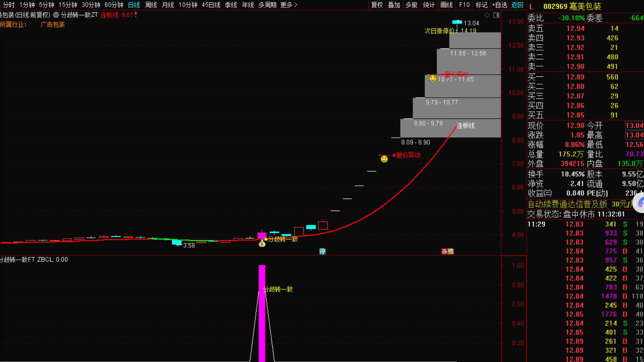Click the 涨榜 badge on chart
644x362 pixels.
coord(447,251)
